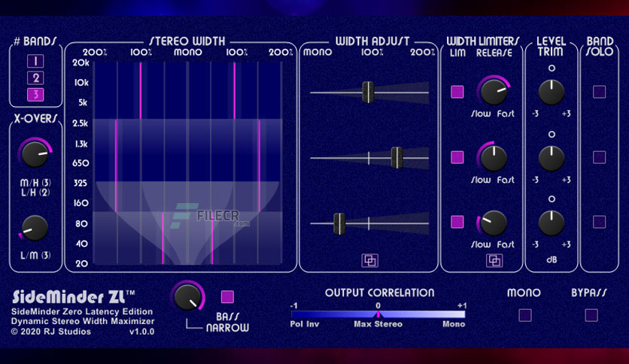This screenshot has height=364, width=629.
Task: Click the high band limiter release knob
Action: [494, 92]
